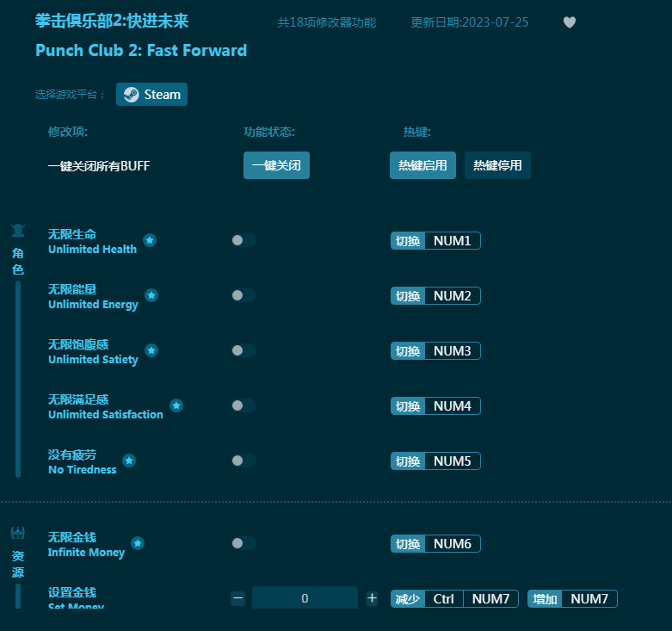Click 更新日期:2023-07-25 text
This screenshot has width=672, height=631.
pos(469,22)
